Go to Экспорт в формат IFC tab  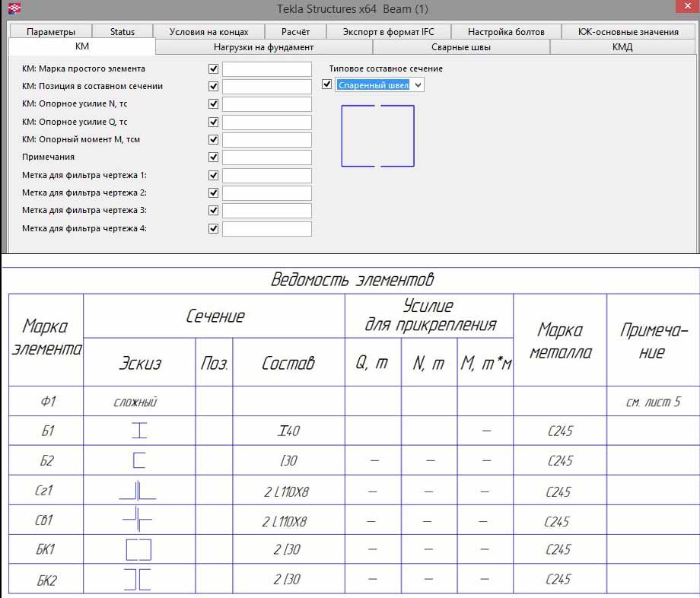click(x=388, y=31)
